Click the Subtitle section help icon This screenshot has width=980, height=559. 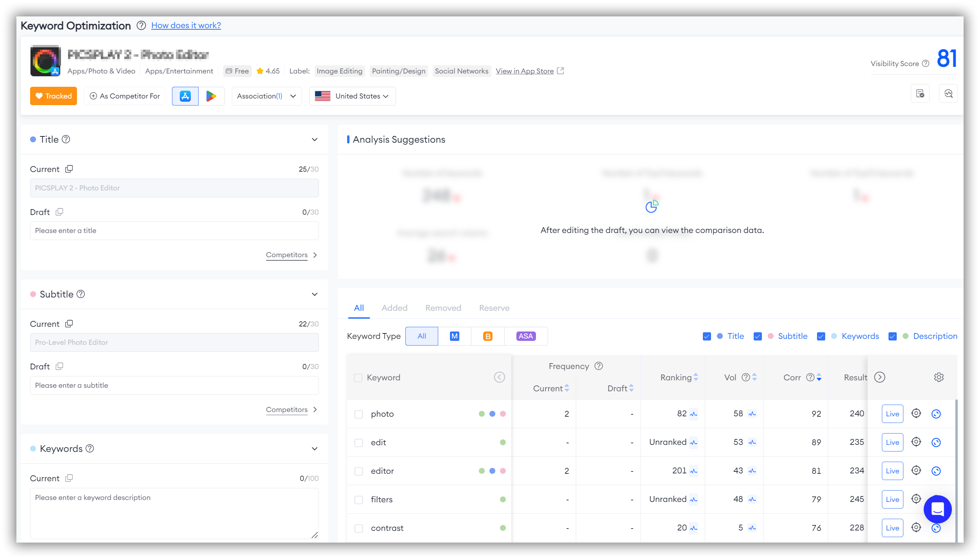click(x=81, y=294)
